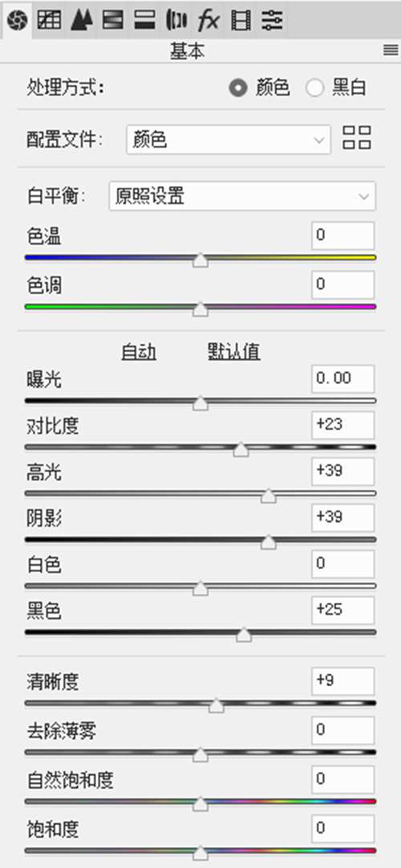Browse profiles with the four-square grid icon
This screenshot has height=868, width=401.
click(357, 138)
